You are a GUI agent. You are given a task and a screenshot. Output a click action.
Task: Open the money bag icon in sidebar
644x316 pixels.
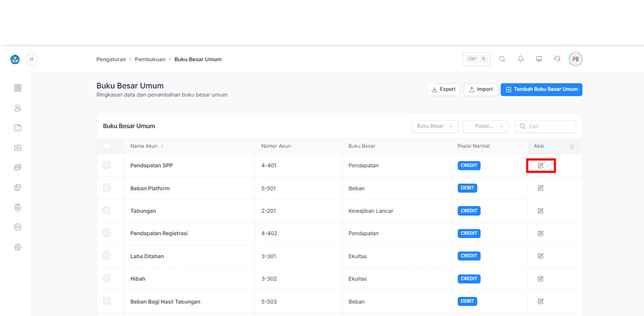[x=17, y=207]
